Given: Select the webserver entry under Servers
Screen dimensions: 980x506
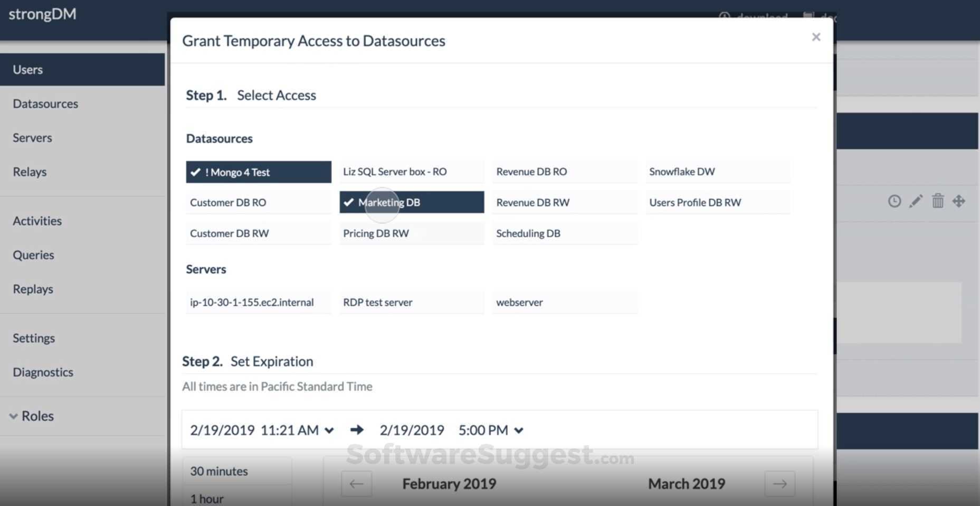Looking at the screenshot, I should (564, 302).
